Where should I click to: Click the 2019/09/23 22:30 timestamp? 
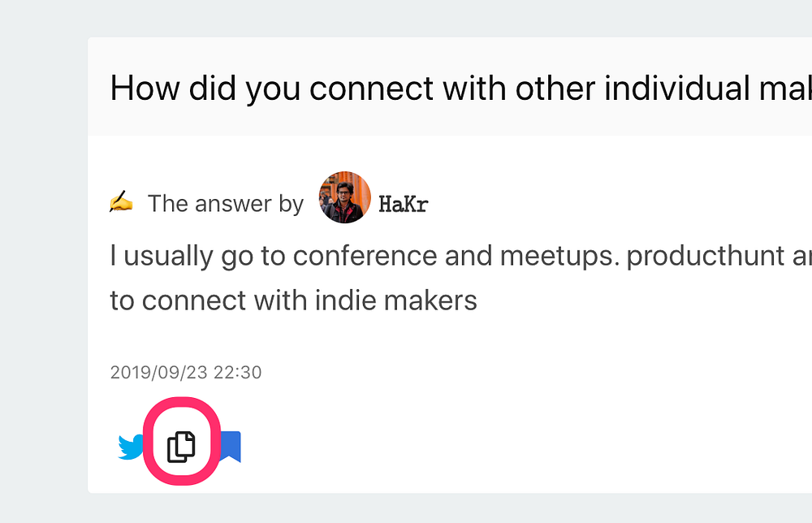pos(186,373)
